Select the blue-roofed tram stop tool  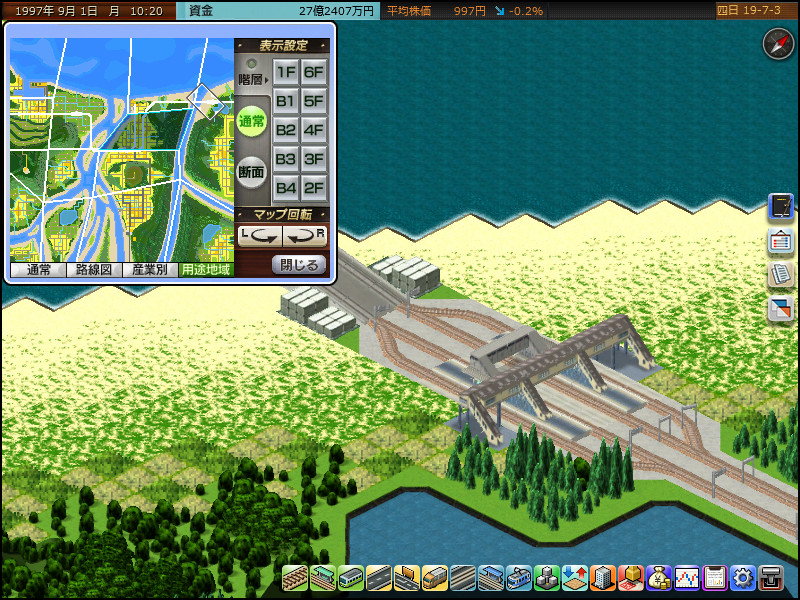(x=491, y=578)
